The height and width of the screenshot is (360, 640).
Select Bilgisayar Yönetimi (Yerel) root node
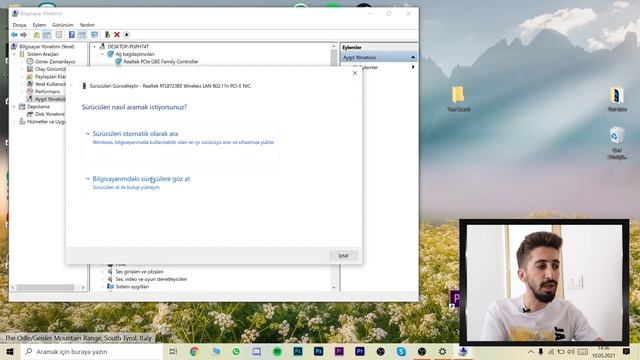point(47,47)
